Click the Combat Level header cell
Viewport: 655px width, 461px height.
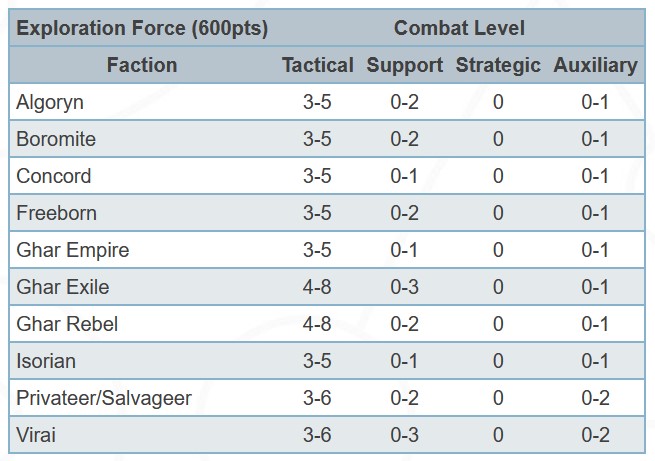(x=459, y=28)
